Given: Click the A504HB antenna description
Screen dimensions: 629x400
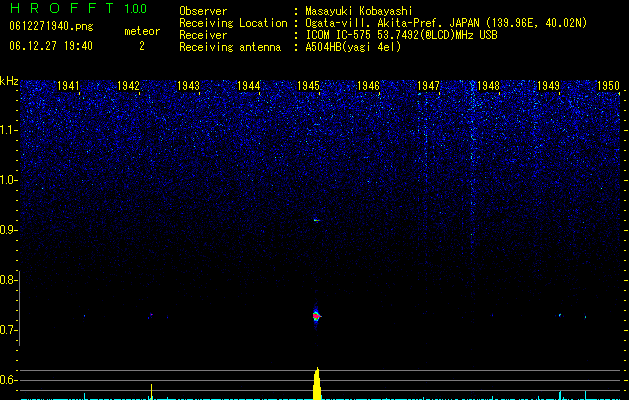Looking at the screenshot, I should pos(353,47).
